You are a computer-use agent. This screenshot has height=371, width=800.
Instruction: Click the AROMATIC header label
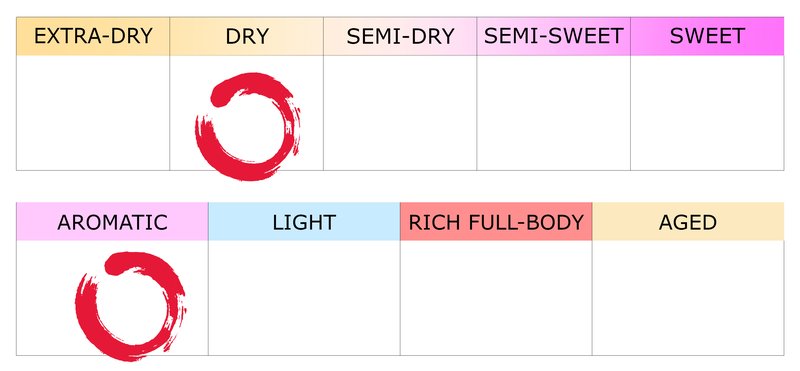coord(112,221)
